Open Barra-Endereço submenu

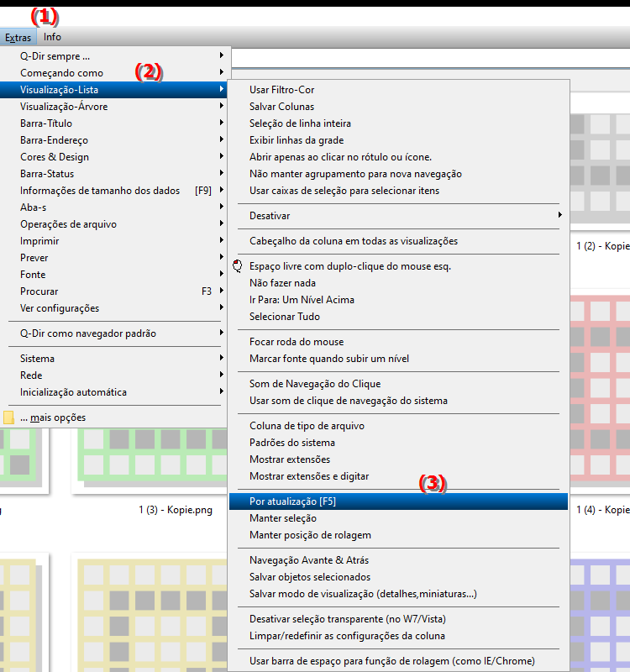113,140
